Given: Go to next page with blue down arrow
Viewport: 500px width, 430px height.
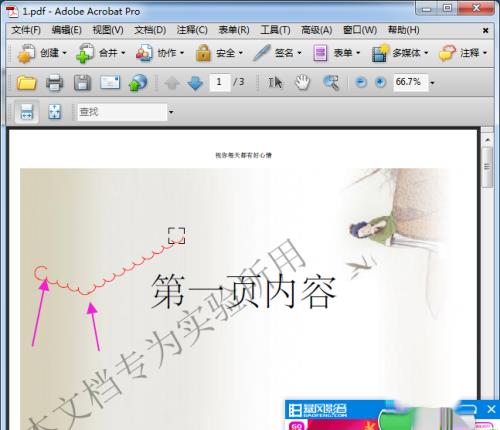Looking at the screenshot, I should [x=195, y=83].
